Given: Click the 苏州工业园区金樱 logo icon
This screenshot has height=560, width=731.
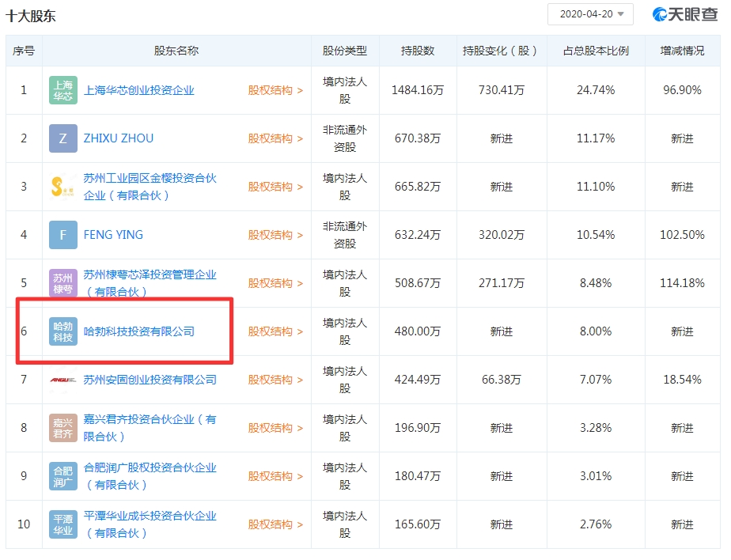Looking at the screenshot, I should coord(63,187).
